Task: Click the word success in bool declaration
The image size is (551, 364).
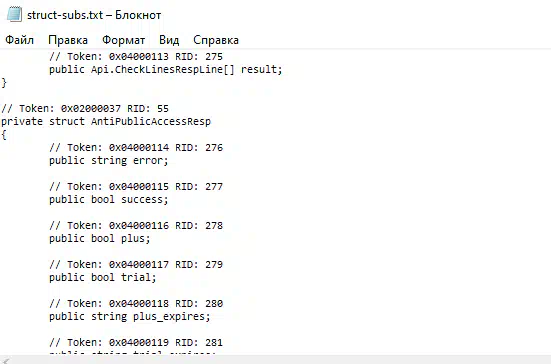Action: pos(142,200)
